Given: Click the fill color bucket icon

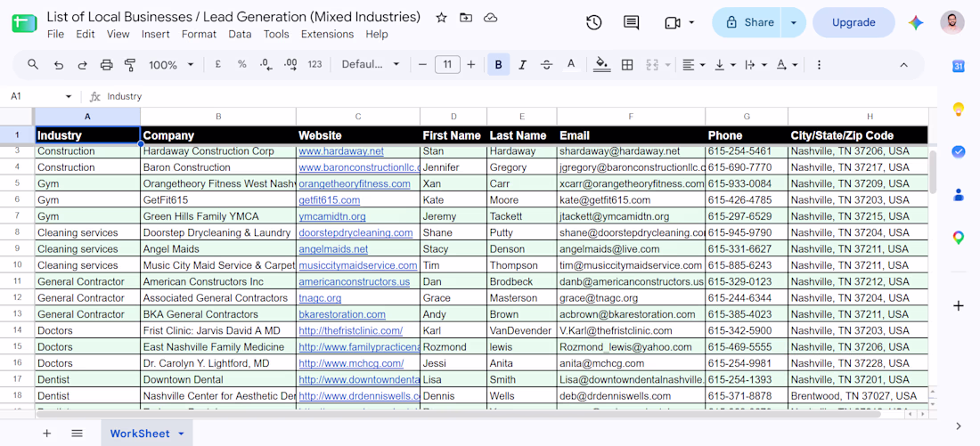Looking at the screenshot, I should point(602,64).
